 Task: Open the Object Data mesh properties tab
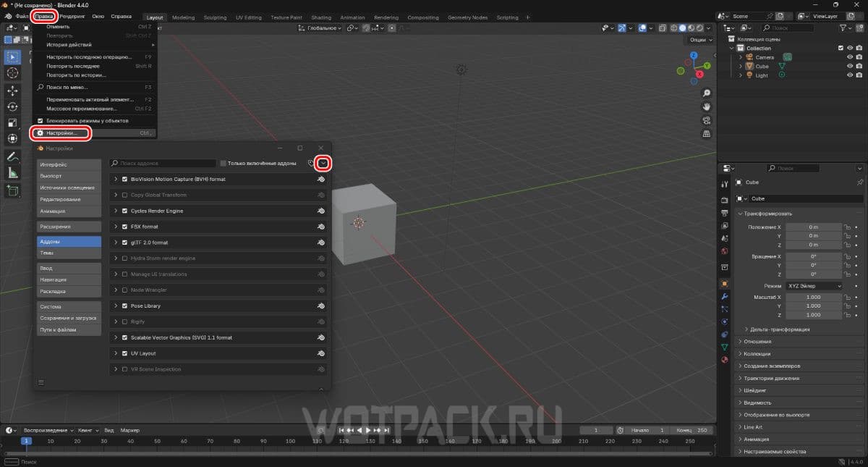[x=724, y=347]
